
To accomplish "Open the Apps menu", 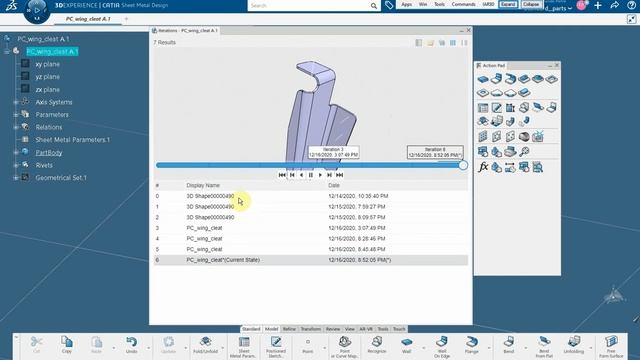I will tap(407, 4).
